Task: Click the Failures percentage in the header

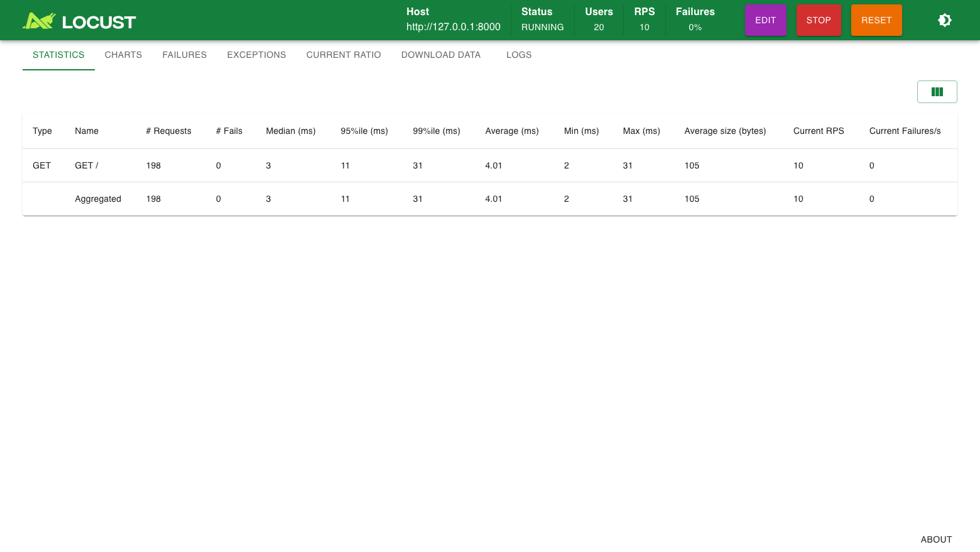Action: pyautogui.click(x=695, y=27)
